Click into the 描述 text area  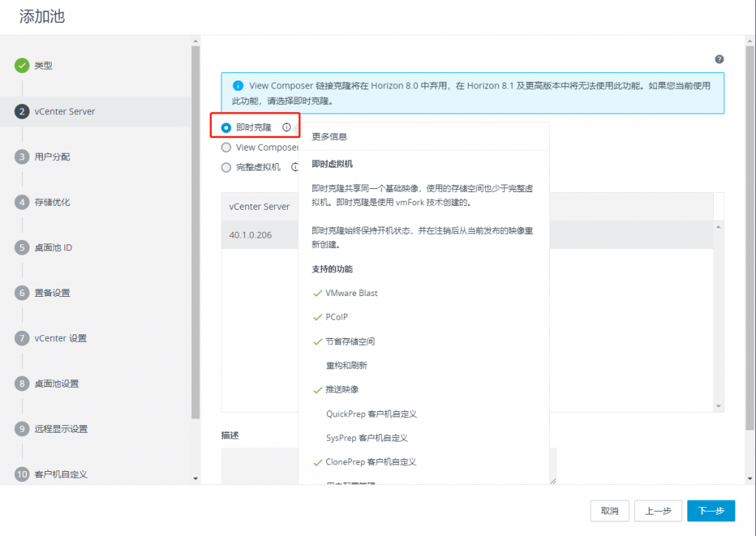coord(388,466)
